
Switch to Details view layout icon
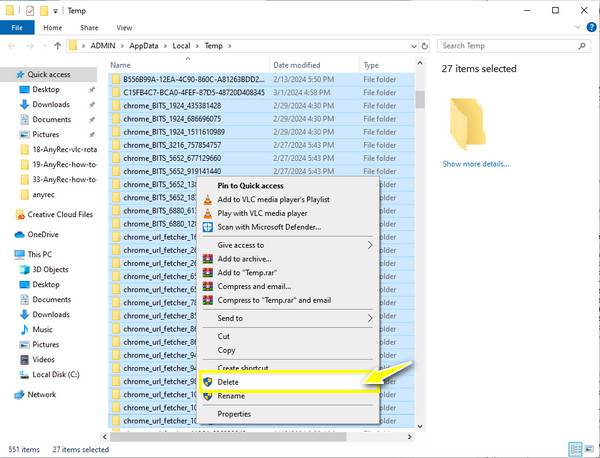pyautogui.click(x=575, y=449)
